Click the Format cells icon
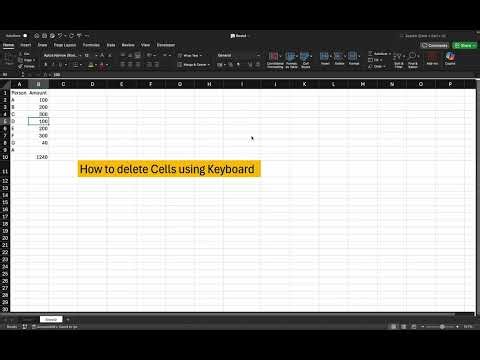Image resolution: width=480 pixels, height=360 pixels. coord(354,58)
